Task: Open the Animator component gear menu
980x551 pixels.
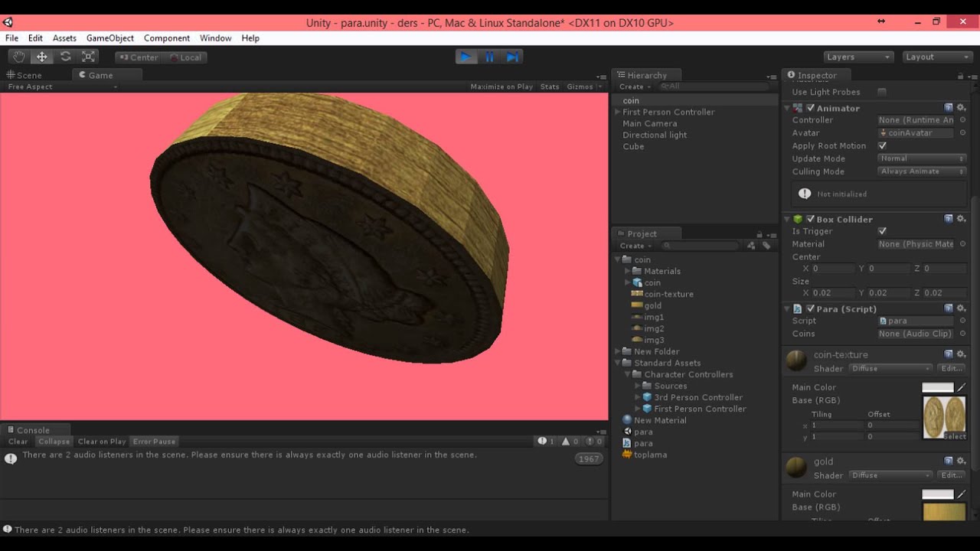Action: coord(962,108)
